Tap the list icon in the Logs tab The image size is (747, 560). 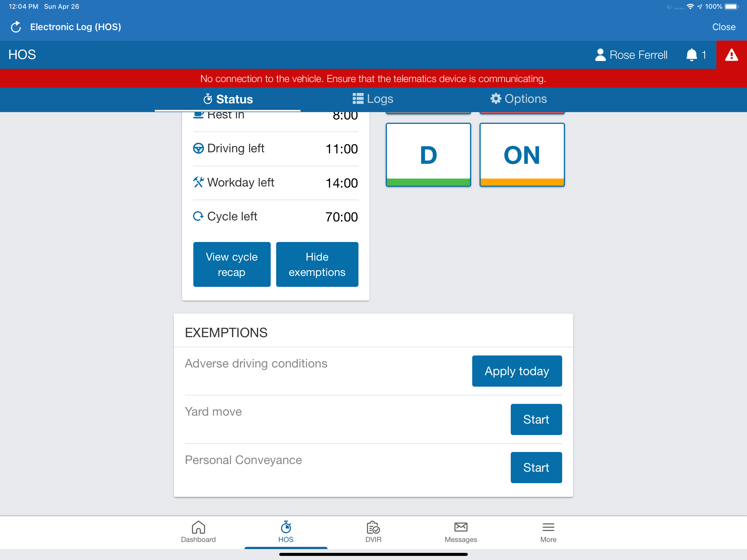coord(358,99)
